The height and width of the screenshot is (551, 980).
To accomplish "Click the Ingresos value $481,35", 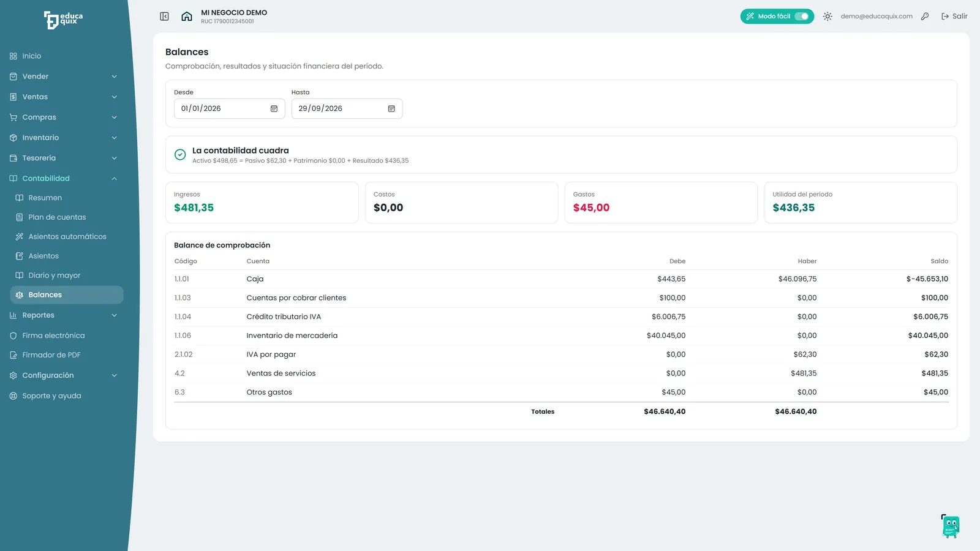I will (194, 208).
